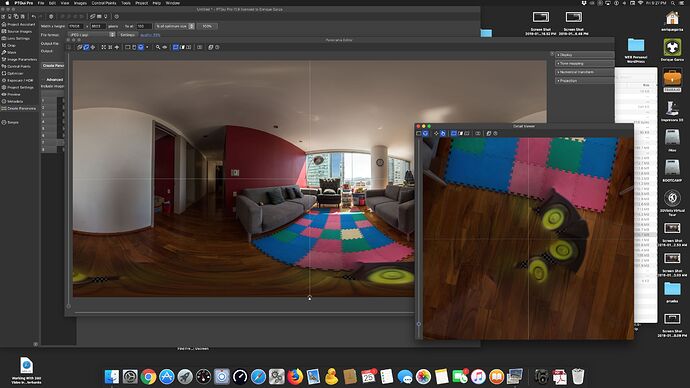Click the magnifier zoom icon in Panorama Editor
The height and width of the screenshot is (388, 690).
(x=158, y=47)
